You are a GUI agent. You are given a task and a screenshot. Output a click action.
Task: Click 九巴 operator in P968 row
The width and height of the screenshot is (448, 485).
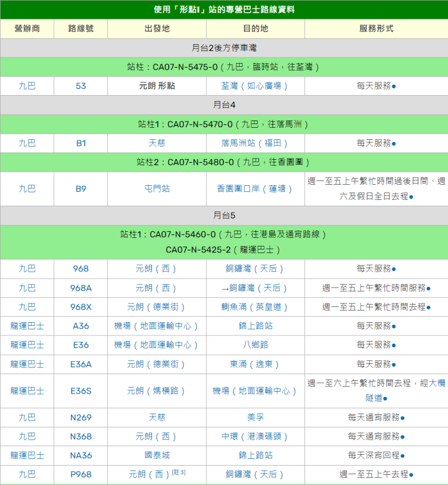point(27,474)
